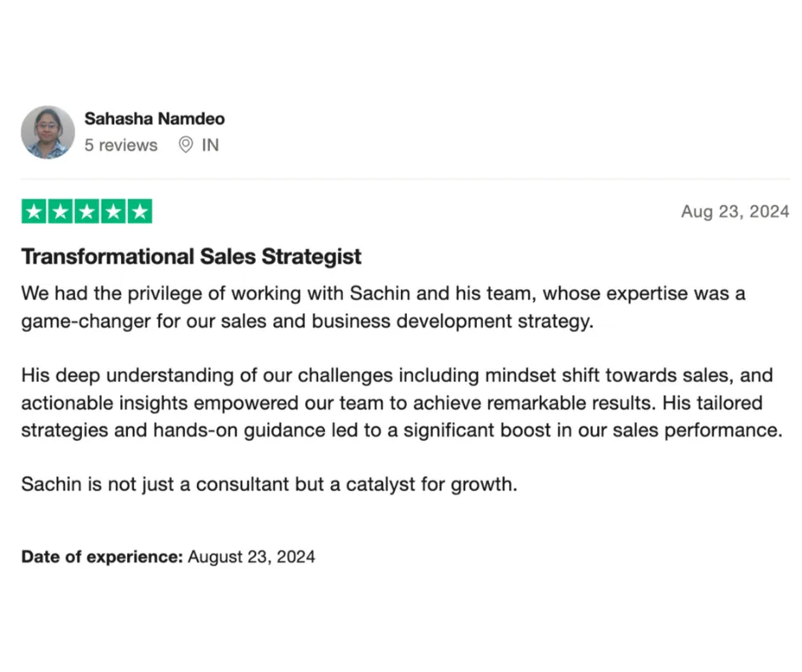Click the fifth green rating star

(140, 211)
